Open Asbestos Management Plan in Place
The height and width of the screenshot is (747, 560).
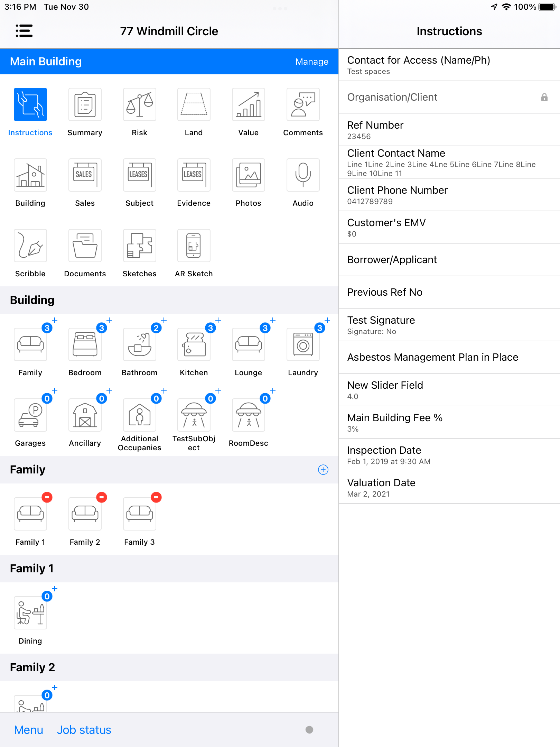(x=449, y=357)
